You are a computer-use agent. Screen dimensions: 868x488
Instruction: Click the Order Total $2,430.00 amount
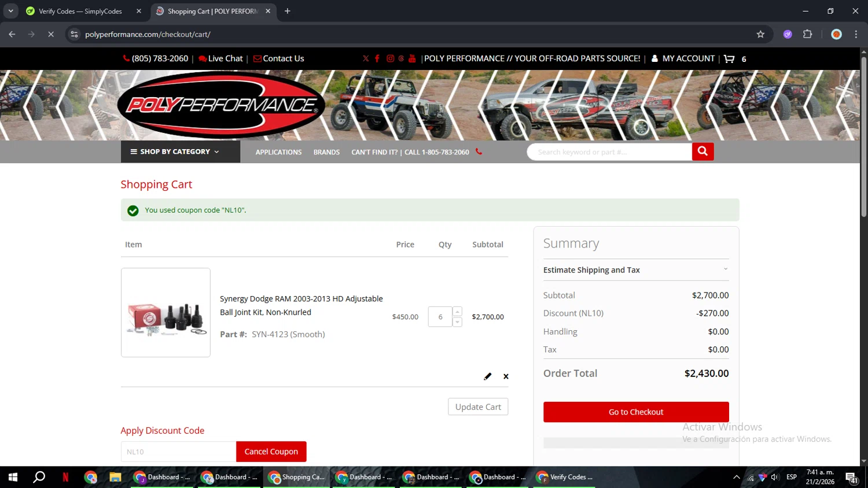point(707,374)
